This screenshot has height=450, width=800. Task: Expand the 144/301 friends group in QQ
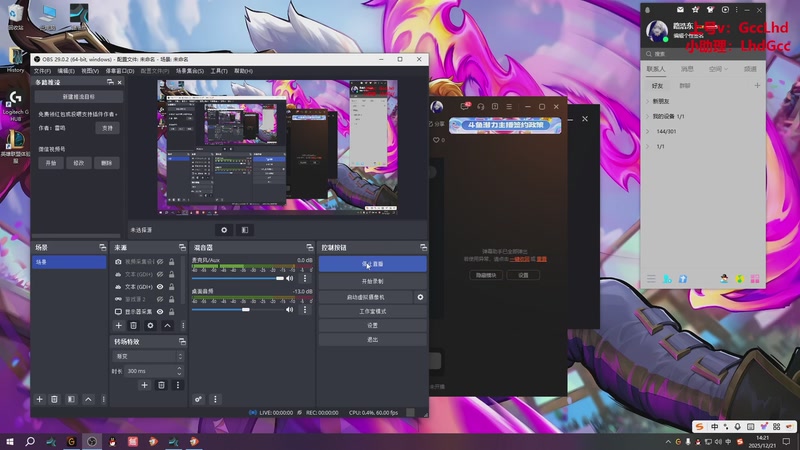[x=648, y=131]
